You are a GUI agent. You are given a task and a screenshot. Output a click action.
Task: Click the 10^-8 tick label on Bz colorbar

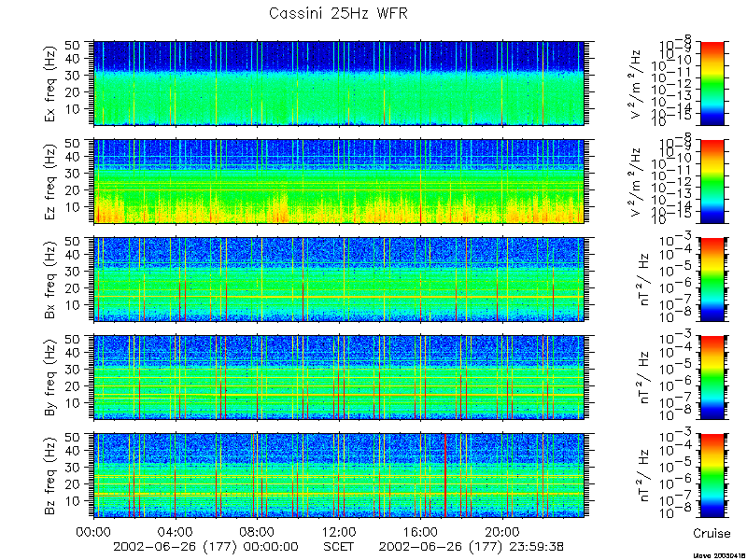point(676,513)
